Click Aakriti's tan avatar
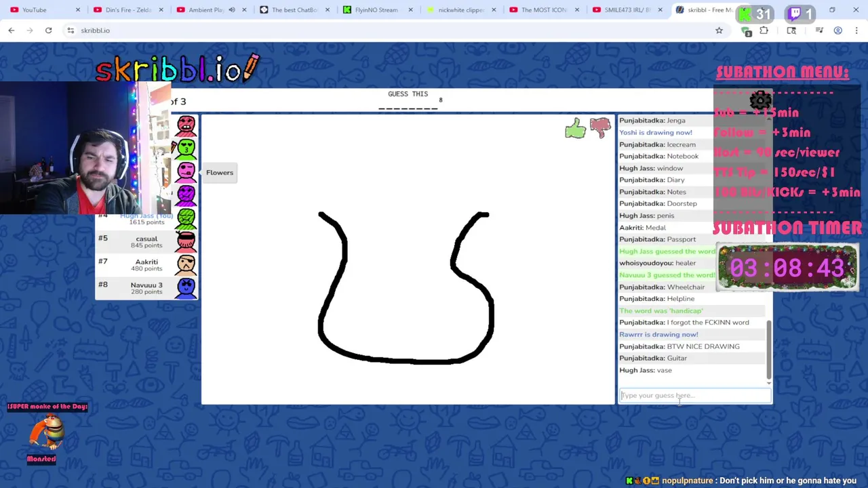 pos(186,264)
